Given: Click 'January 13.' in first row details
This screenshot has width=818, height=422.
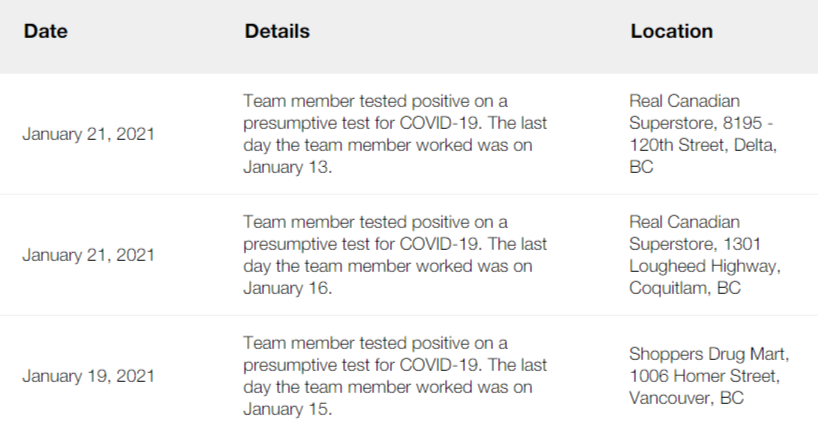Looking at the screenshot, I should click(x=287, y=167).
